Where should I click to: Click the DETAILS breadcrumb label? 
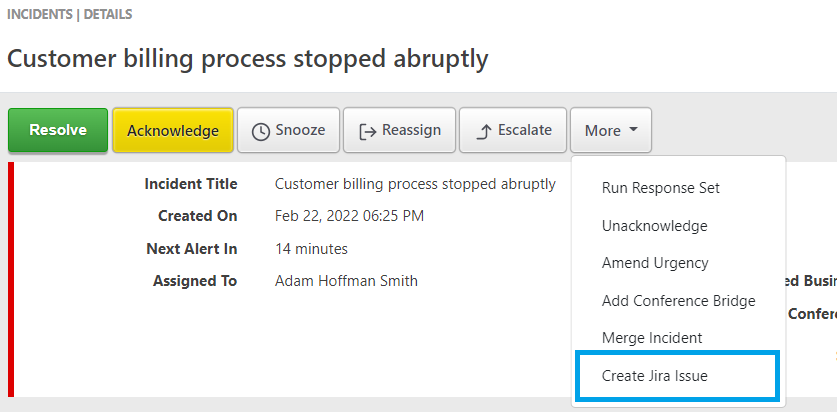coord(108,14)
